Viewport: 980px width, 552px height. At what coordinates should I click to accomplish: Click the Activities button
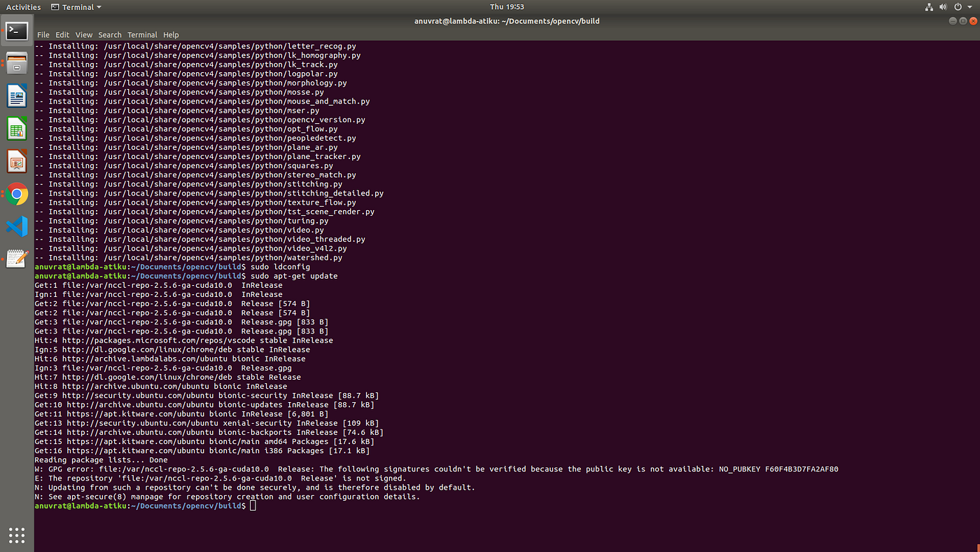[23, 6]
